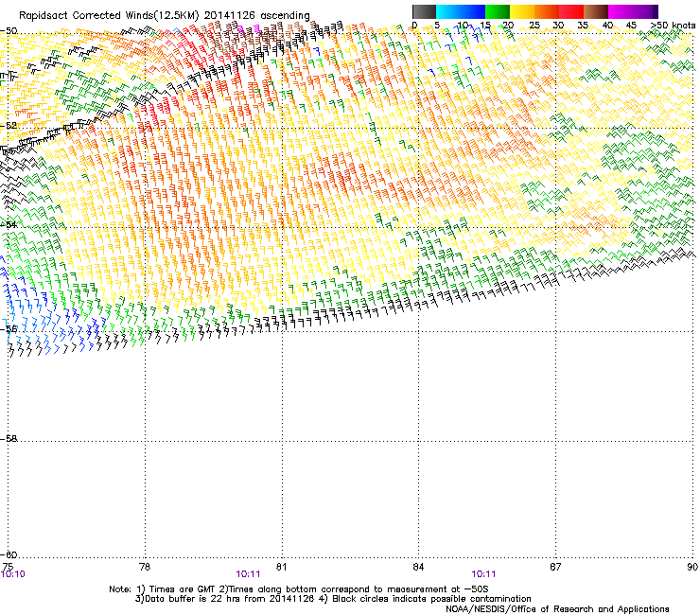This screenshot has height=615, width=700.
Task: Click the purple '10:10' time label
Action: (13, 574)
